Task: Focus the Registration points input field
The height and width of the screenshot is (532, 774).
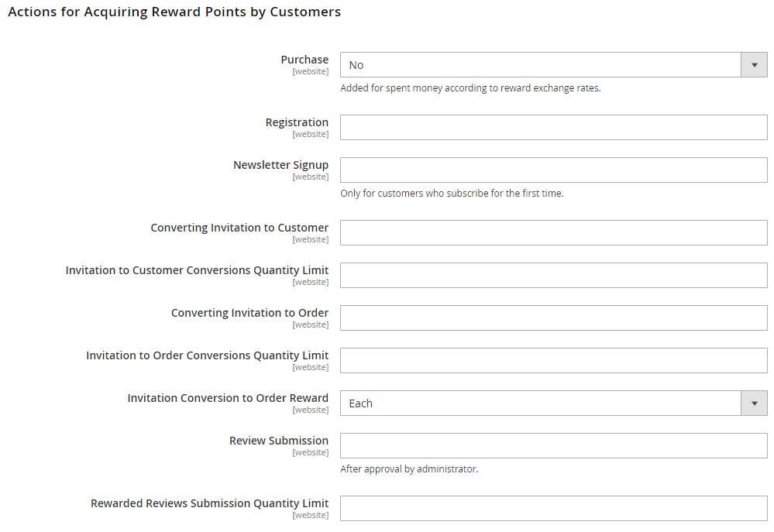Action: (x=553, y=127)
